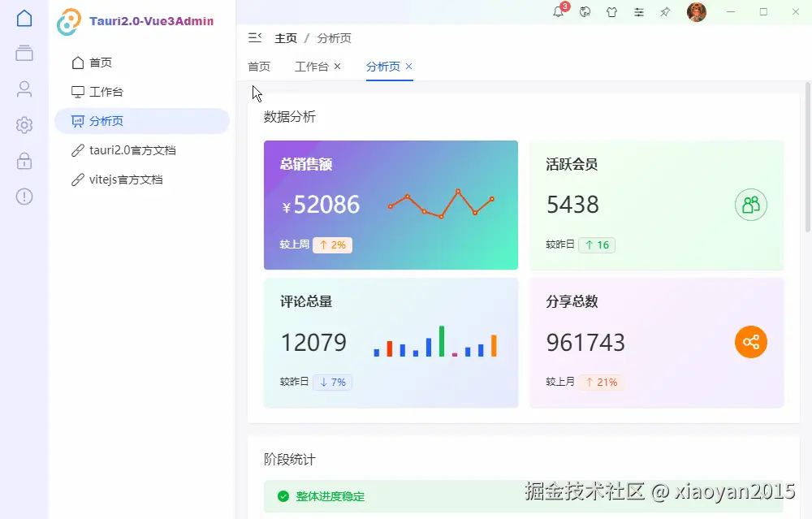Close the 工作台 tab
This screenshot has height=519, width=812.
[338, 67]
